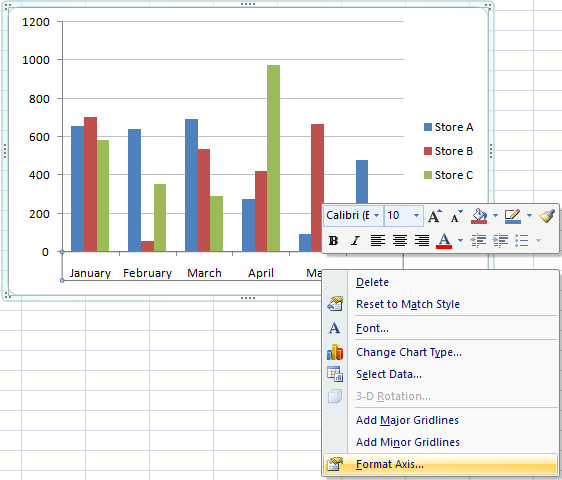Select the blue March bar

click(191, 185)
